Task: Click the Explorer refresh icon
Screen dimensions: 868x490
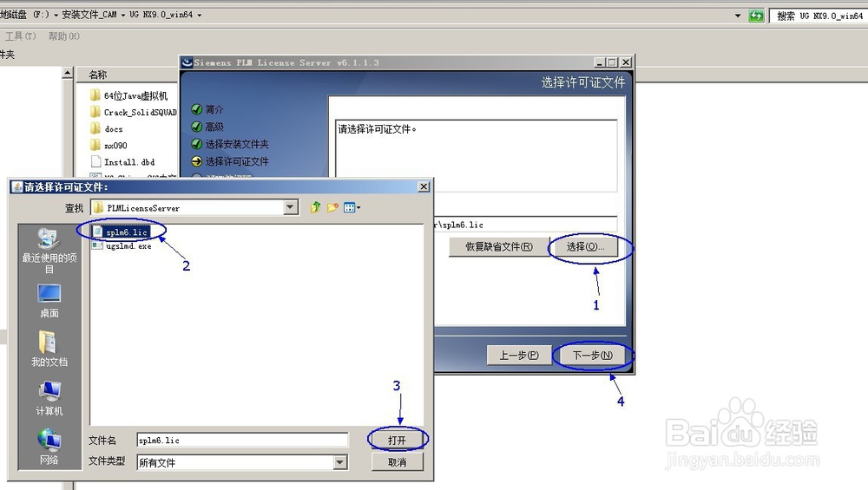Action: pyautogui.click(x=756, y=16)
